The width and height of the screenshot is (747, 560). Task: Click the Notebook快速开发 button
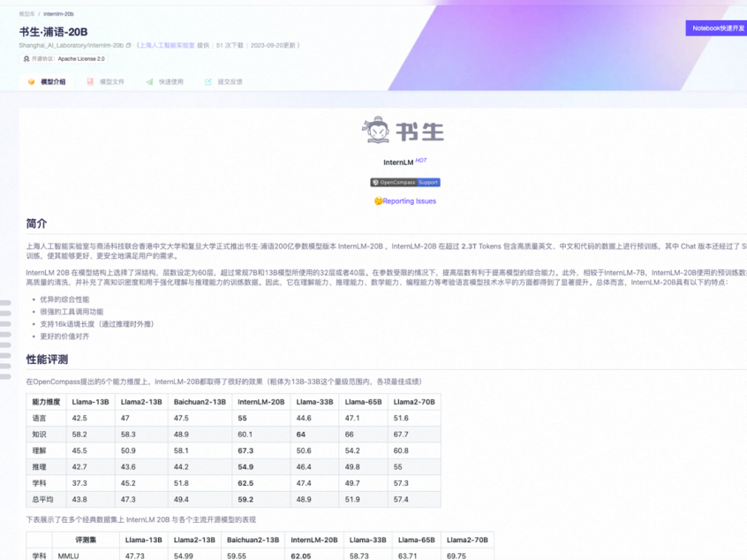716,28
